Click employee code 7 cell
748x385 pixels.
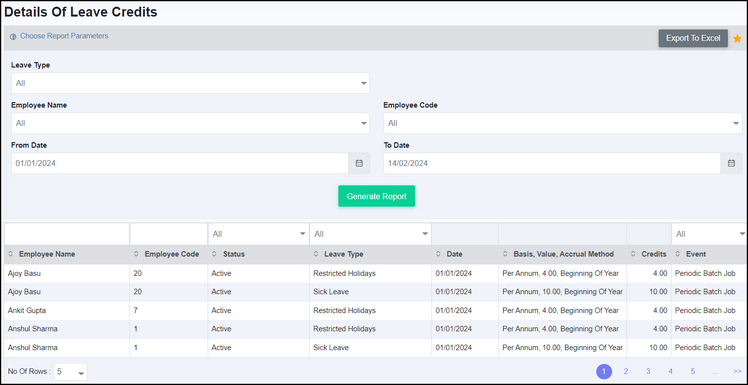tap(136, 311)
